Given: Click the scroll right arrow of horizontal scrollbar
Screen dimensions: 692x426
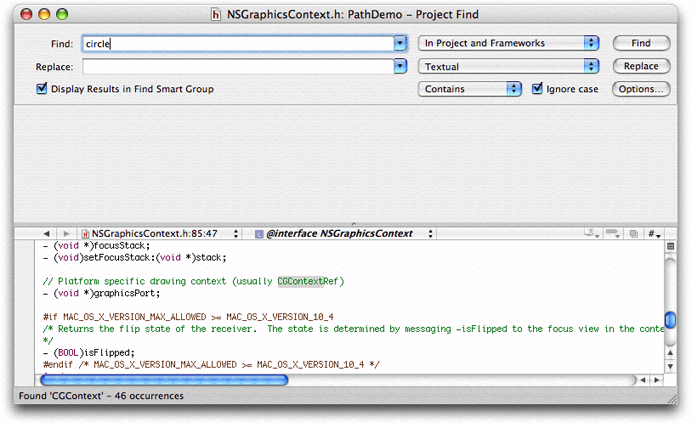Looking at the screenshot, I should pyautogui.click(x=657, y=380).
